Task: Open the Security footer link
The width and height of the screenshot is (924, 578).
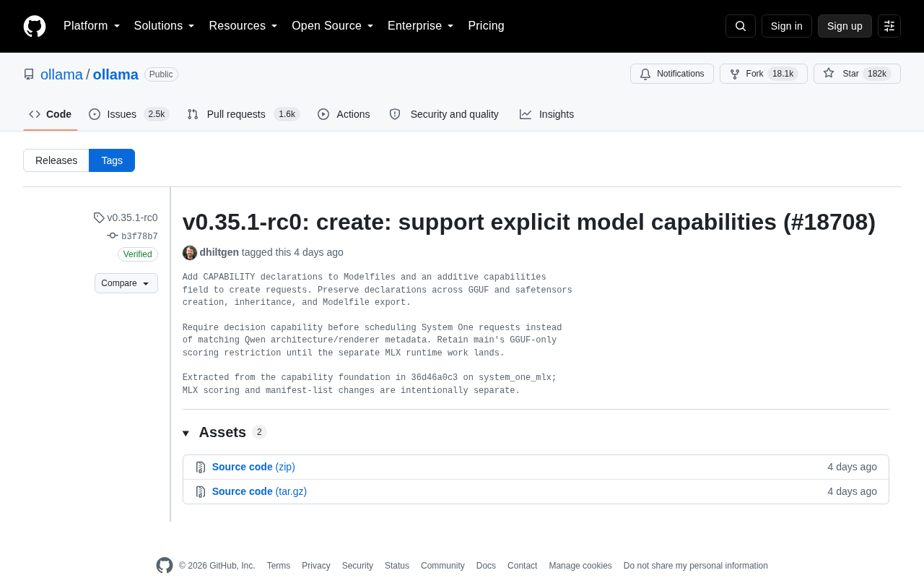Action: point(357,566)
